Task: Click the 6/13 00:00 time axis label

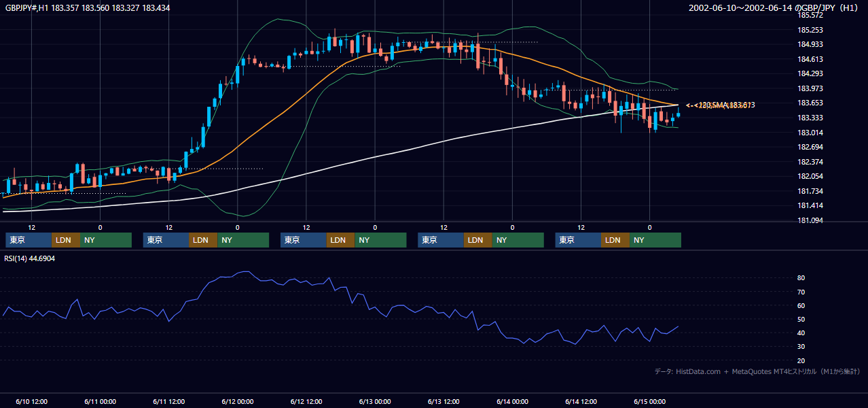Action: [x=374, y=401]
